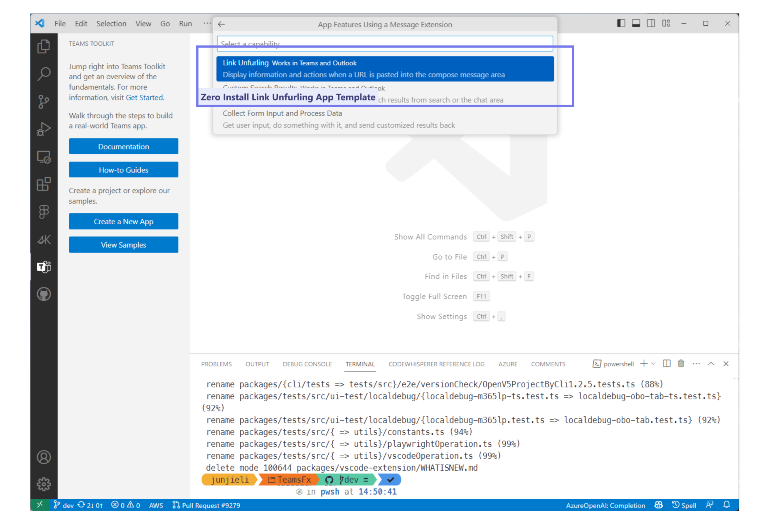768x532 pixels.
Task: Click the Select a capability input field
Action: click(385, 44)
